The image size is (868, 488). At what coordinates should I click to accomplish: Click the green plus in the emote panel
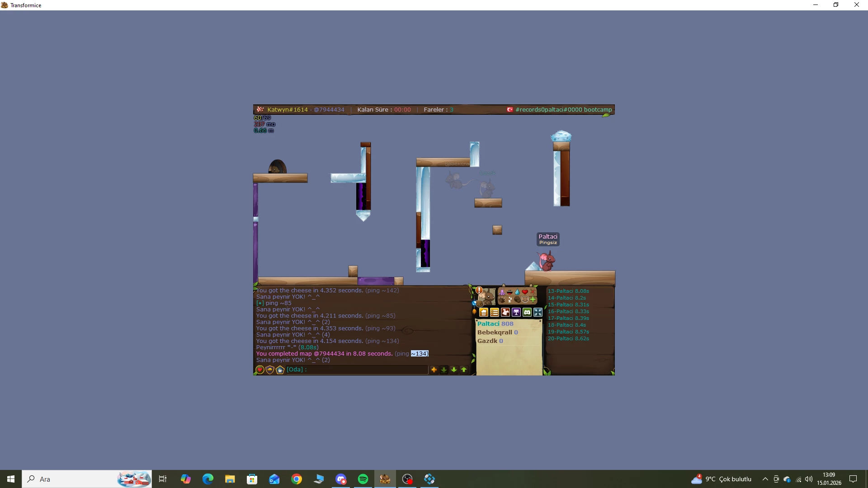[533, 300]
